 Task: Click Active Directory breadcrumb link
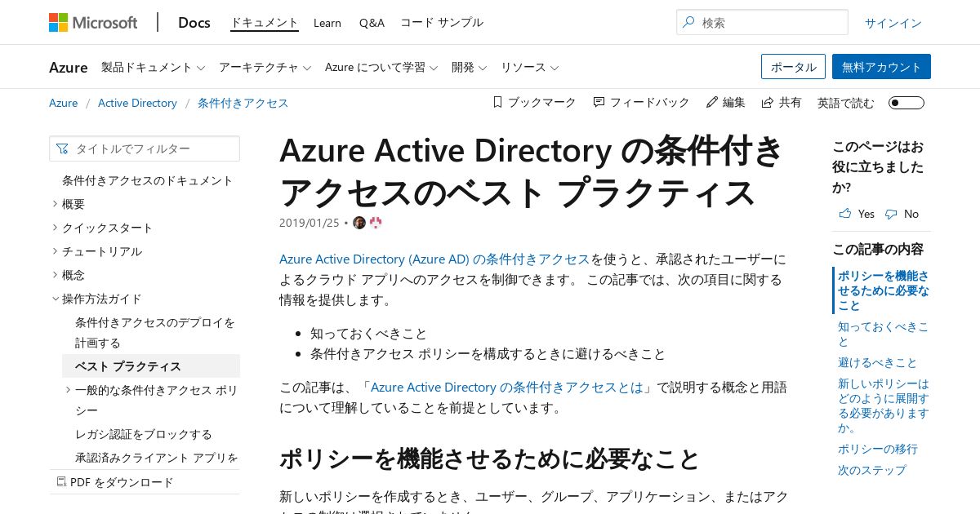137,103
